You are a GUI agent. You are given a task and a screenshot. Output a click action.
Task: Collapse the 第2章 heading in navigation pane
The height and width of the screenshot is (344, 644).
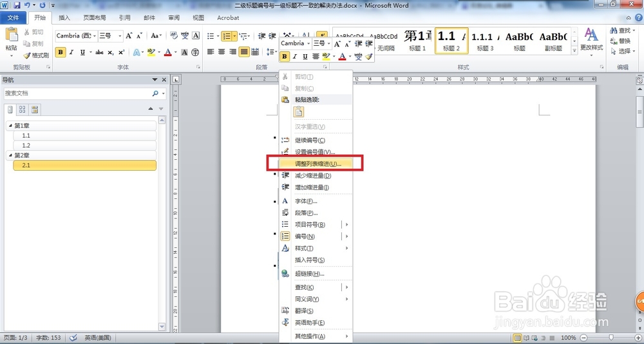[x=10, y=155]
